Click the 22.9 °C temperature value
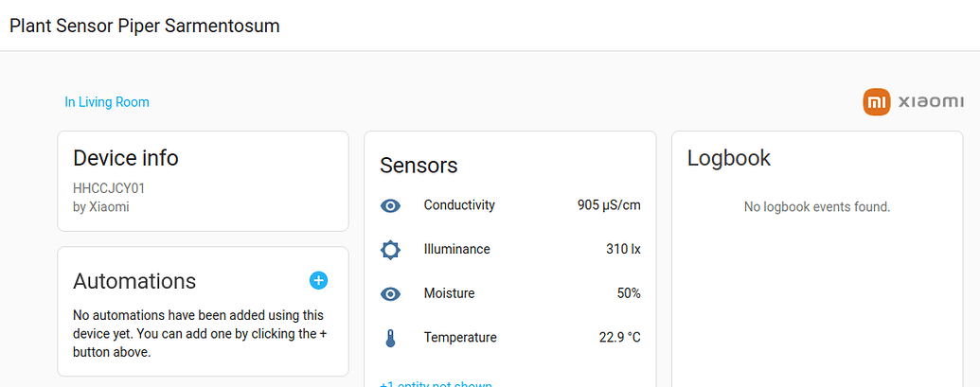Image resolution: width=980 pixels, height=387 pixels. tap(619, 338)
